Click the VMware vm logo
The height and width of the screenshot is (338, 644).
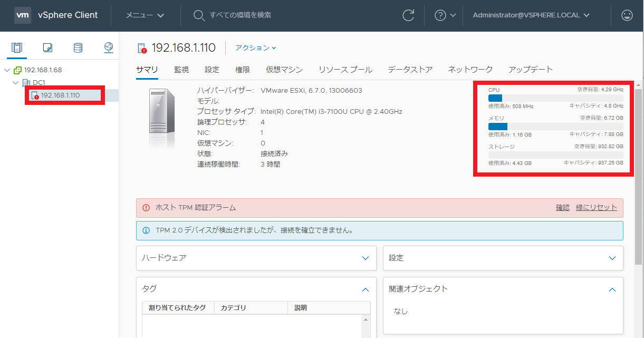[23, 15]
